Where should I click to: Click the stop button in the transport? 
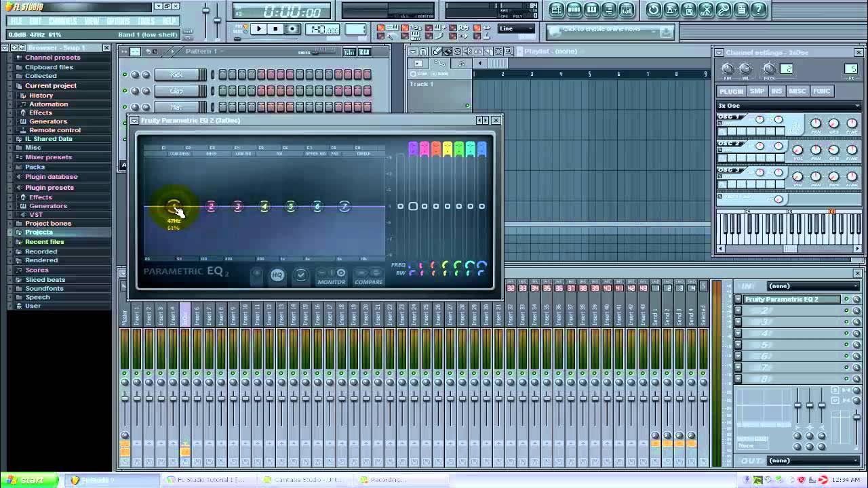275,29
